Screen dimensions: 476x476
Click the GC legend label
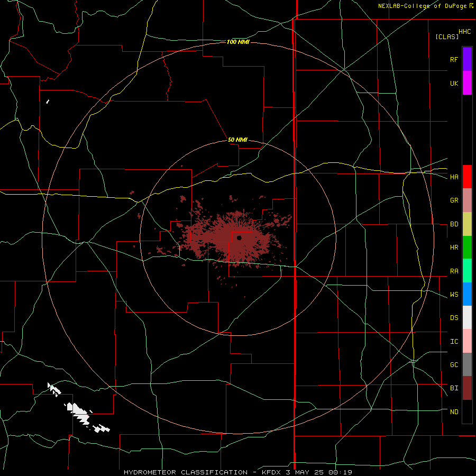click(x=454, y=365)
